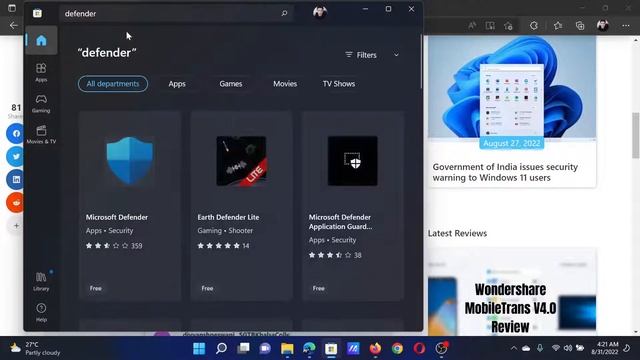Click the Earth Defender Lite title
Viewport: 640px width, 360px height.
click(228, 217)
